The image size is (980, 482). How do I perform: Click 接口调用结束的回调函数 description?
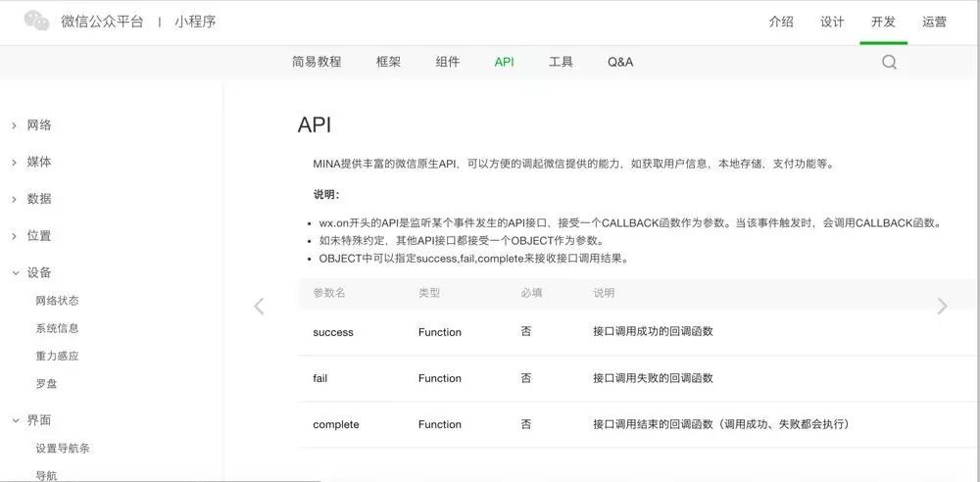[x=721, y=424]
